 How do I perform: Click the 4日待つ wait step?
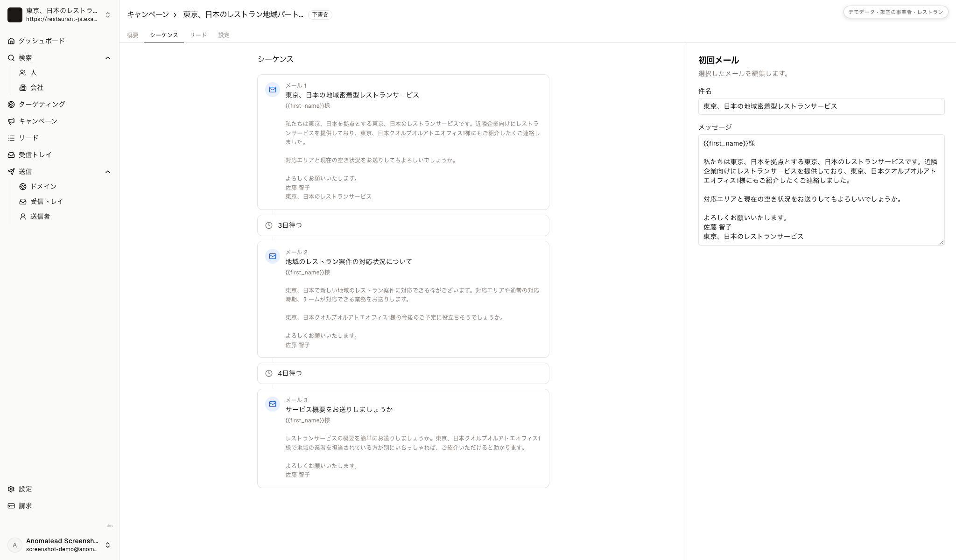point(403,373)
